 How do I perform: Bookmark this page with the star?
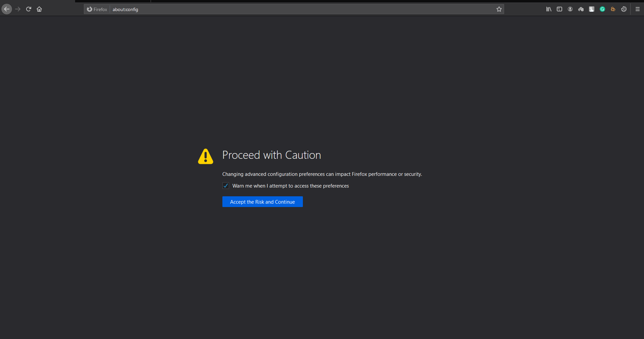(499, 9)
